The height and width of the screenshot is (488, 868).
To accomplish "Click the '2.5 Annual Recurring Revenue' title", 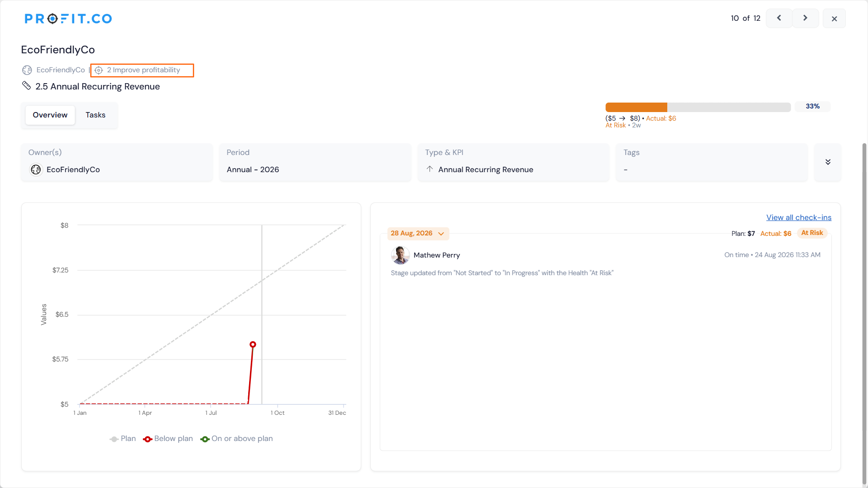I will tap(98, 87).
